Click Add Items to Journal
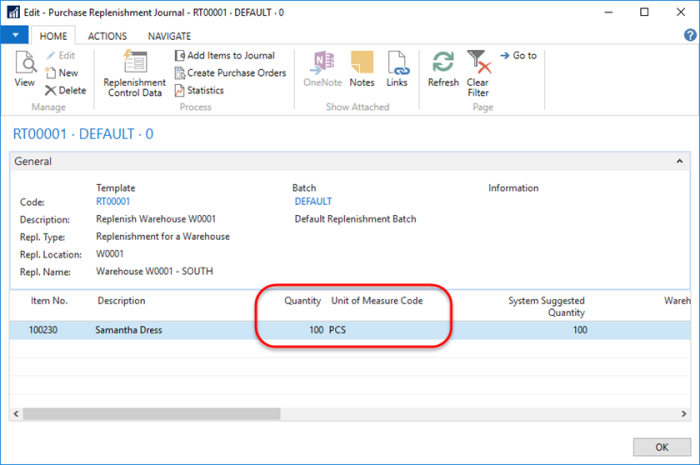This screenshot has height=465, width=700. pyautogui.click(x=229, y=56)
